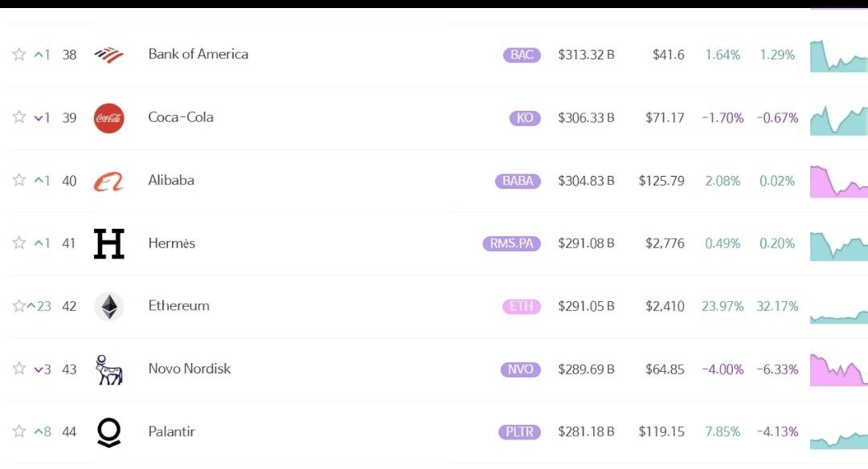Image resolution: width=868 pixels, height=469 pixels.
Task: Click the Hermès H logo
Action: tap(109, 243)
